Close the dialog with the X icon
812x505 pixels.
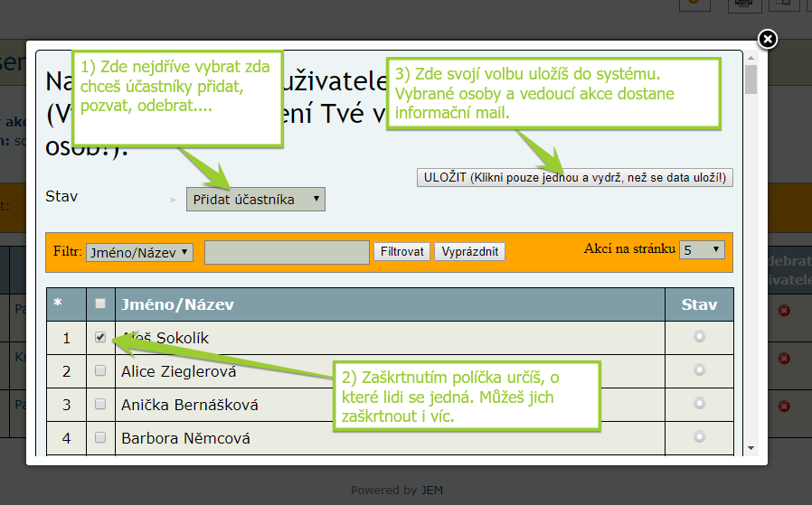pos(767,39)
